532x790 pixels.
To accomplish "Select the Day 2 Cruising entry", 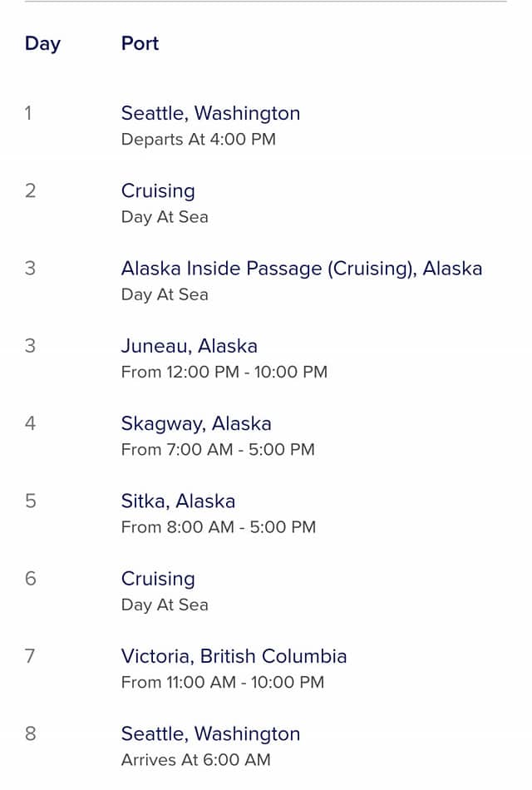I will click(x=158, y=191).
